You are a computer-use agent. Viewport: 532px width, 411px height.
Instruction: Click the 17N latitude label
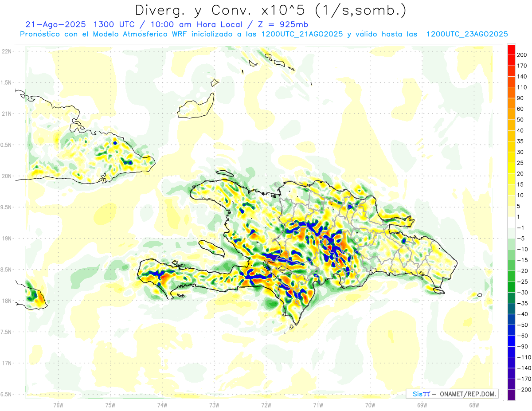6,363
